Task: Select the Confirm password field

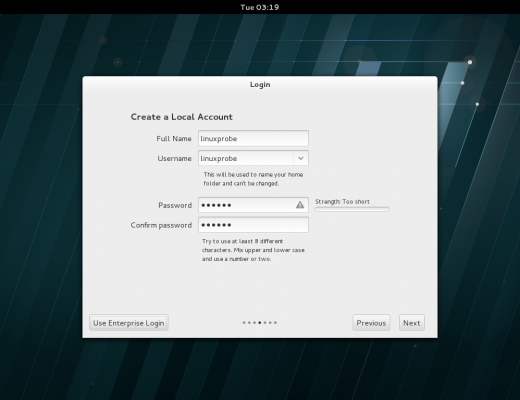Action: point(253,225)
